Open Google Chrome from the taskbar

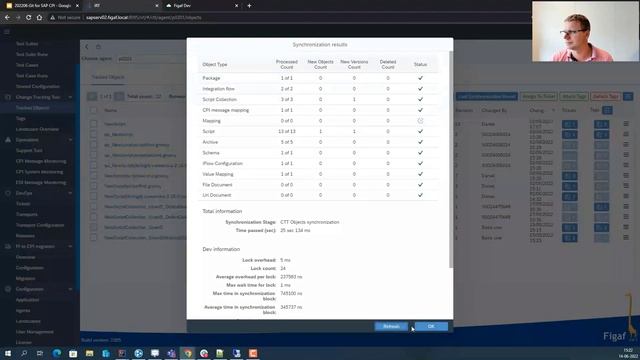(187, 353)
